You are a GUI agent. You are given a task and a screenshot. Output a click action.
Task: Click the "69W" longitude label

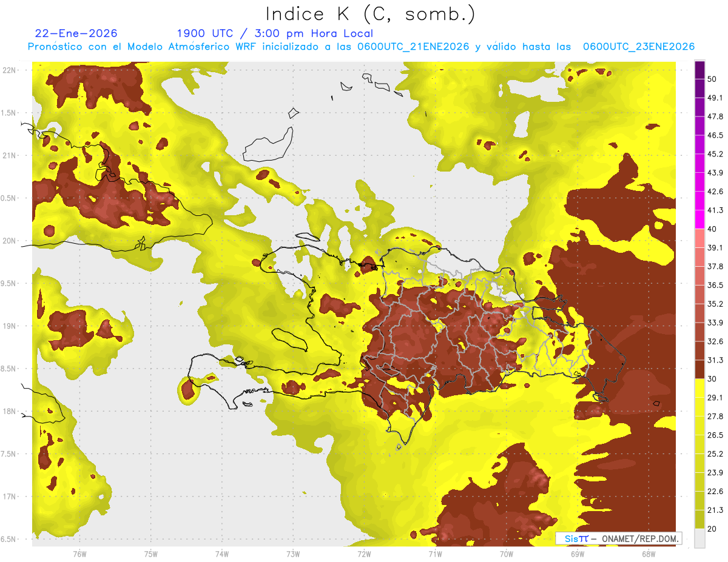tap(577, 554)
